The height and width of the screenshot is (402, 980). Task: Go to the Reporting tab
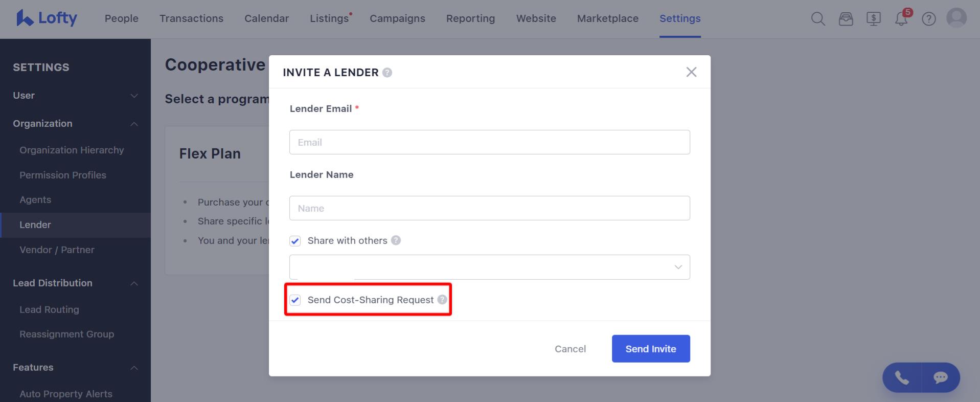coord(470,18)
